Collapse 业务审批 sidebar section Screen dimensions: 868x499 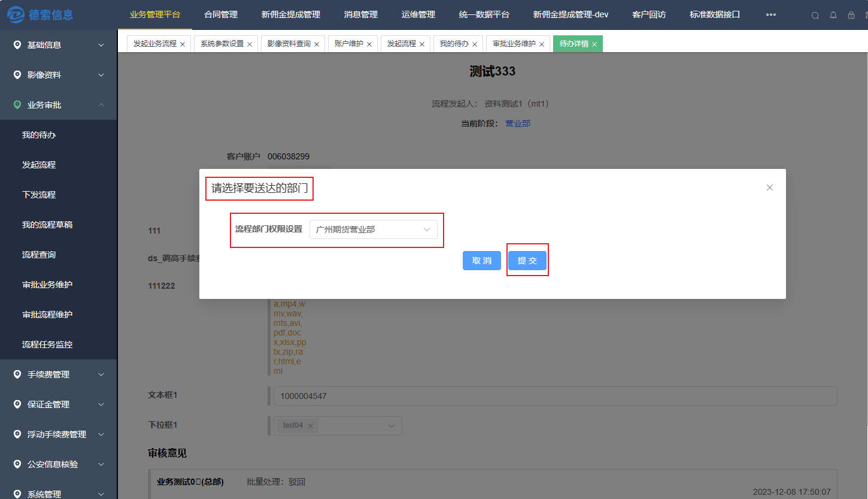coord(101,105)
